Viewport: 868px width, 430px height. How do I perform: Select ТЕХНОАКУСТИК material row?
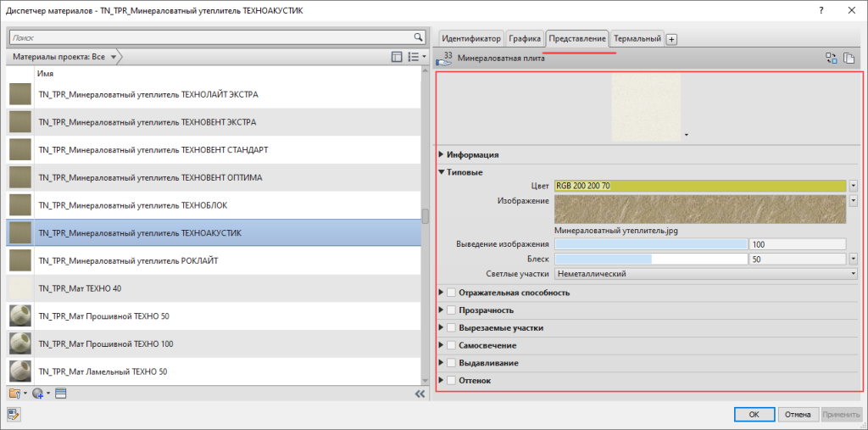pyautogui.click(x=214, y=232)
